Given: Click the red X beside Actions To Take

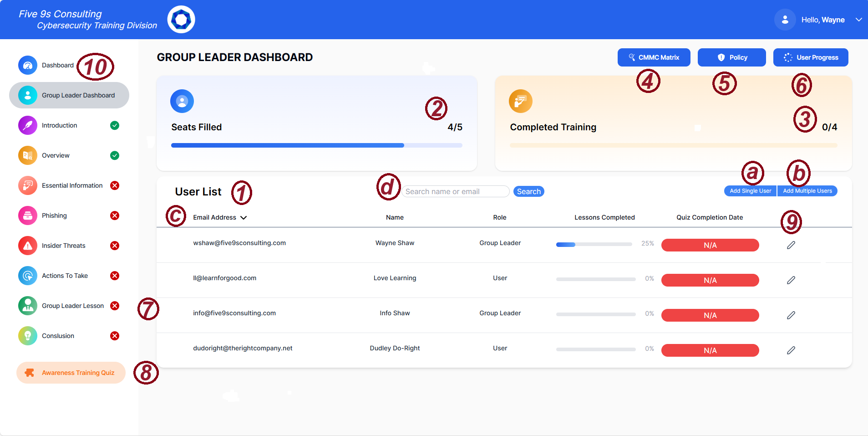Looking at the screenshot, I should point(115,276).
